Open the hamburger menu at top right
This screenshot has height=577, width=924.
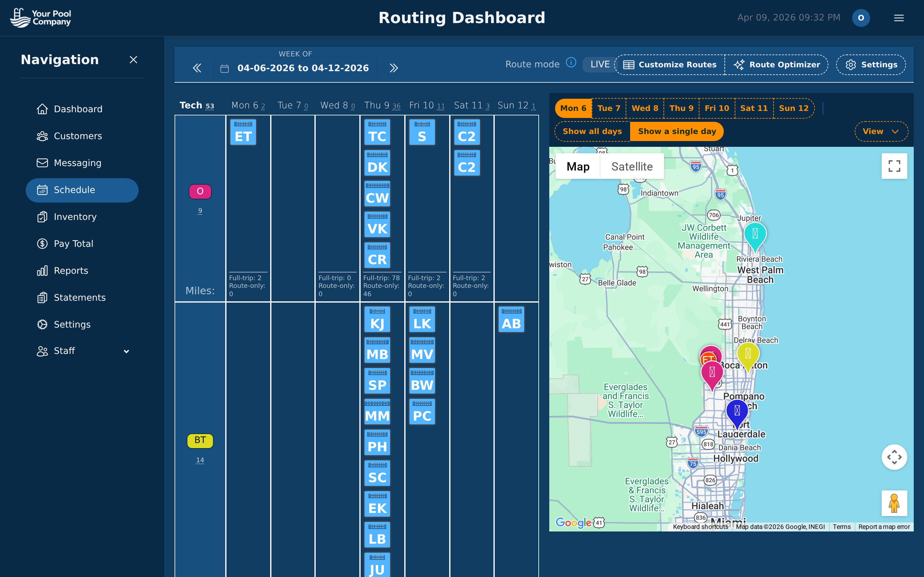(x=899, y=18)
